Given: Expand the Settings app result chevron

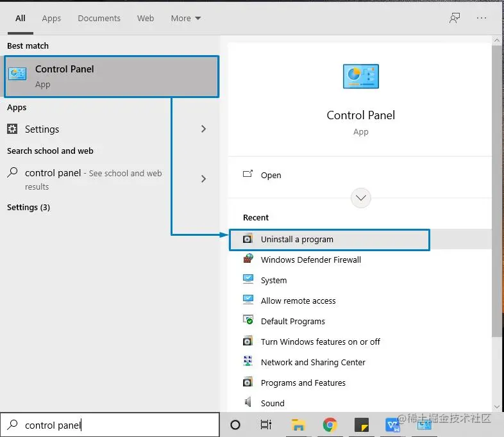Looking at the screenshot, I should (203, 129).
